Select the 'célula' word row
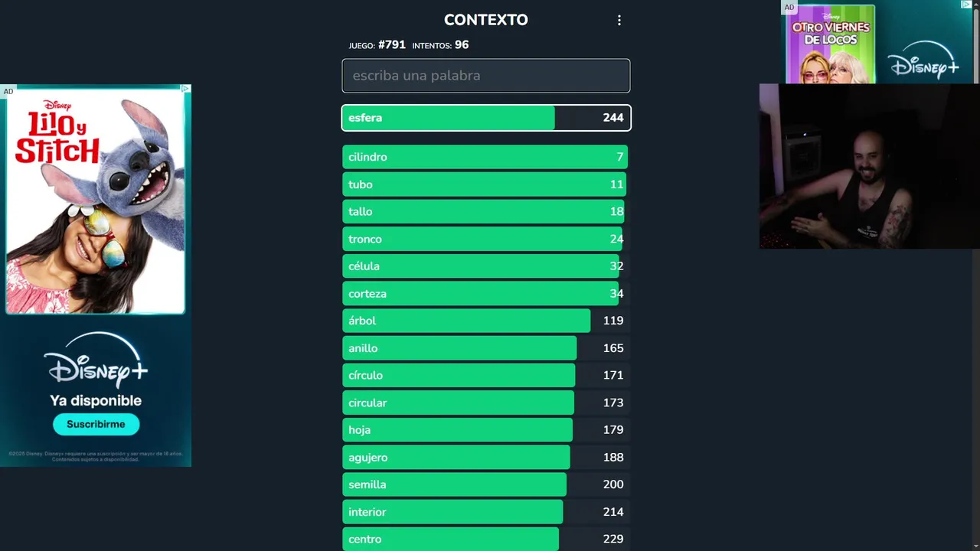 486,266
